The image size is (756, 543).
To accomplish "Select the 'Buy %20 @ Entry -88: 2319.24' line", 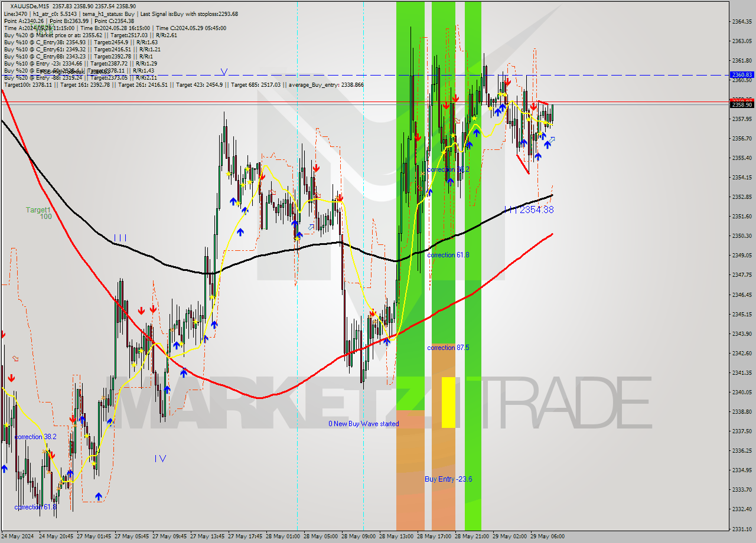I will 80,77.
